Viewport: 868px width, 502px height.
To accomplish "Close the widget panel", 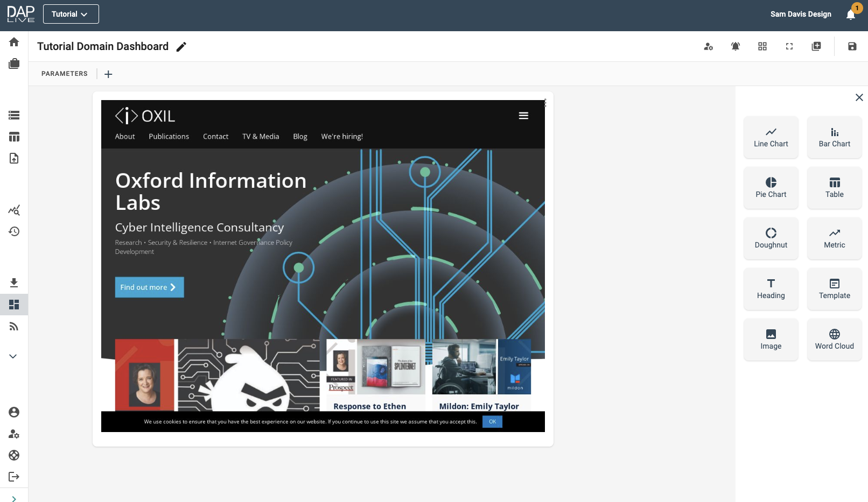I will (859, 97).
